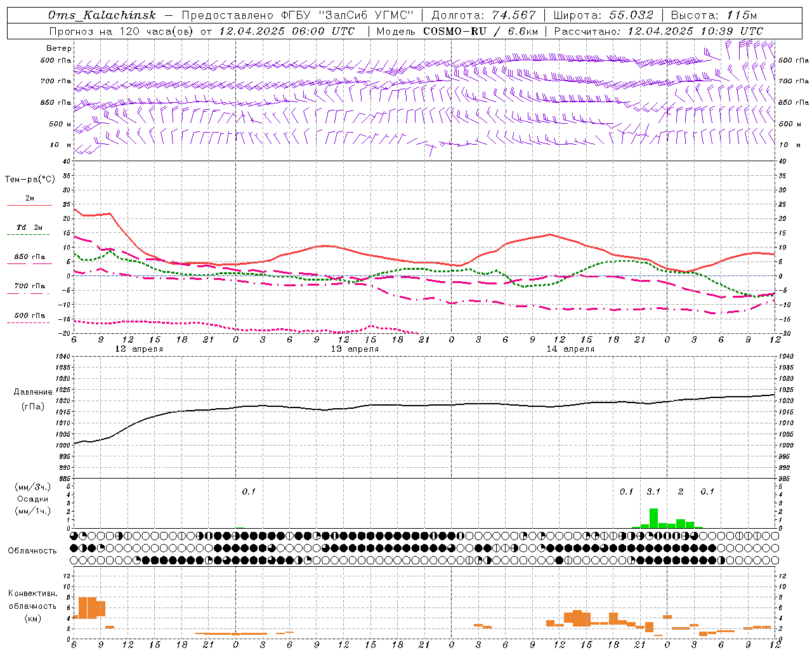Click the '14 апреля' date label
The image size is (812, 650).
tap(570, 349)
